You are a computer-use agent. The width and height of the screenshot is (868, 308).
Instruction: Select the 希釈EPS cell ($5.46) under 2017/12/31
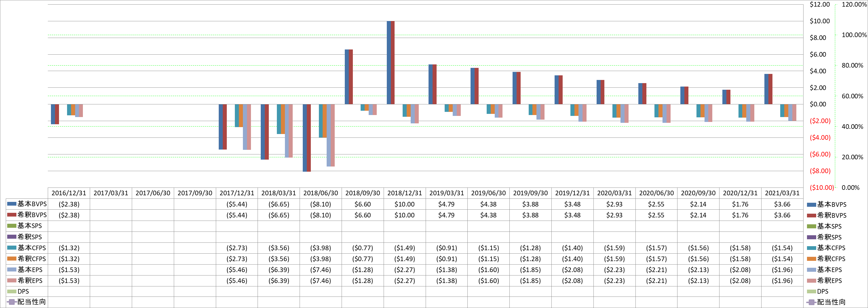click(237, 281)
